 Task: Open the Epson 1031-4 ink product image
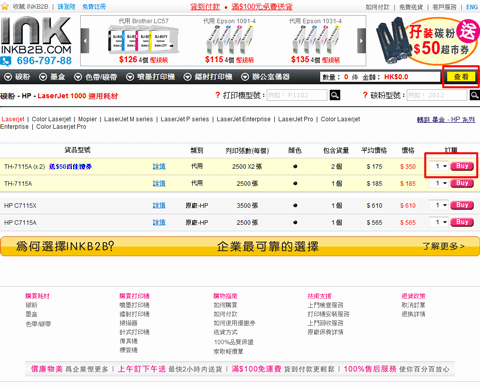pyautogui.click(x=315, y=40)
